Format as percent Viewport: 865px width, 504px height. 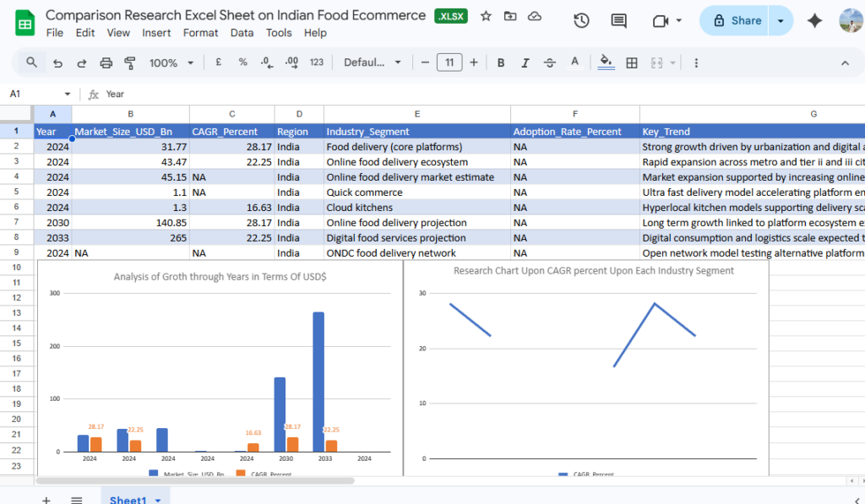(242, 62)
